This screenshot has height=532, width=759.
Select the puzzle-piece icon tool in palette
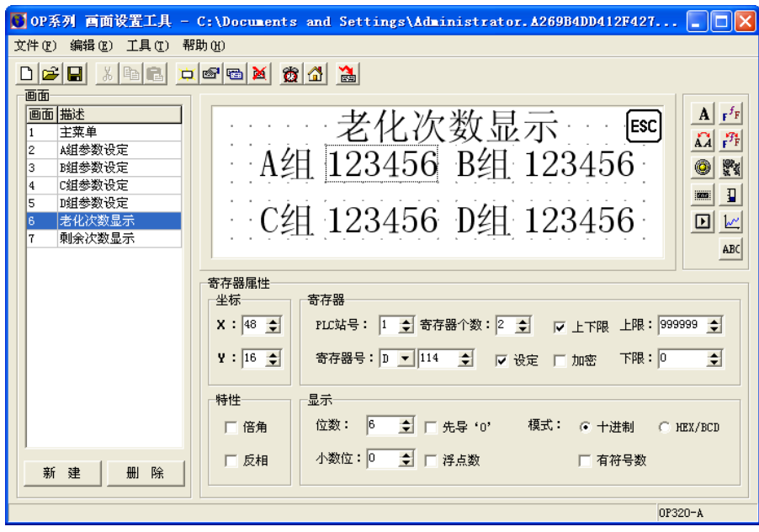pyautogui.click(x=730, y=168)
